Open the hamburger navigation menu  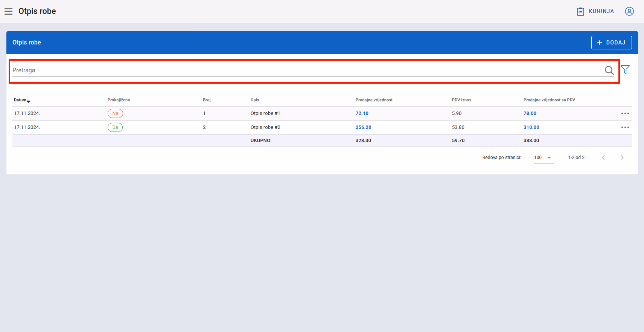(9, 11)
